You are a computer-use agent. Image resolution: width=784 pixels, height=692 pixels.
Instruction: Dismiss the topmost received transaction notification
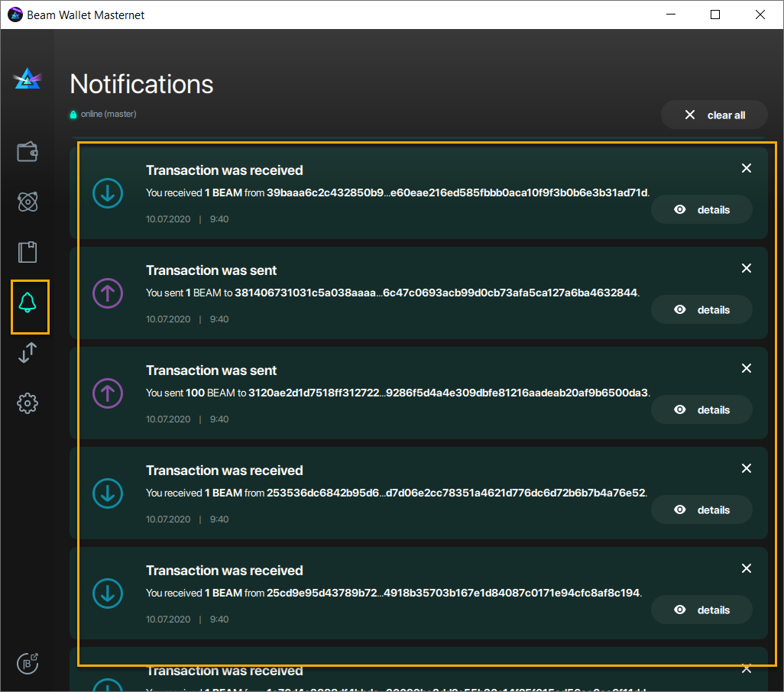point(747,168)
